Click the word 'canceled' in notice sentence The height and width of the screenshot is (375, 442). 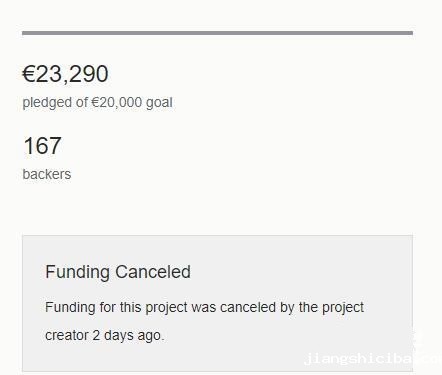click(x=248, y=307)
